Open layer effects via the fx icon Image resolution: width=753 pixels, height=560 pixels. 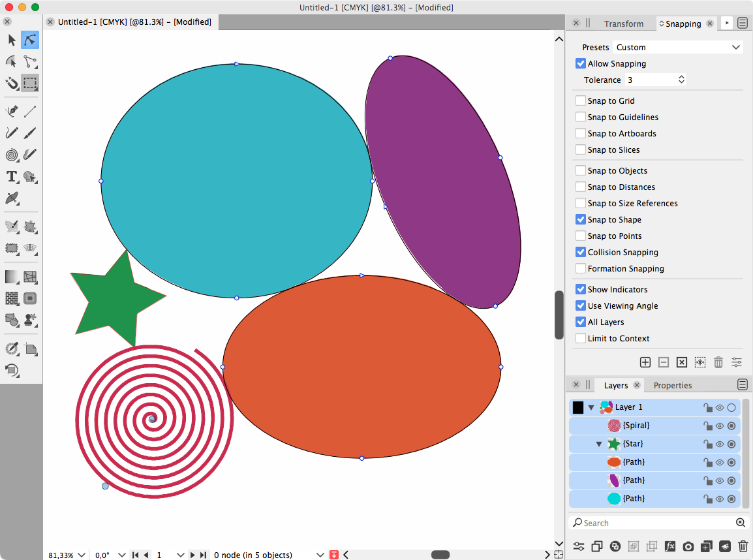669,546
